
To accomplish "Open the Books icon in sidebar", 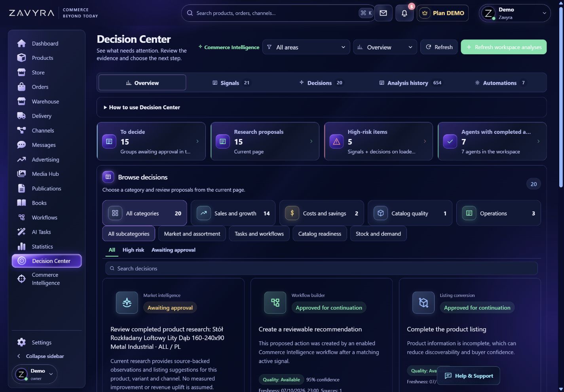I will tap(21, 203).
